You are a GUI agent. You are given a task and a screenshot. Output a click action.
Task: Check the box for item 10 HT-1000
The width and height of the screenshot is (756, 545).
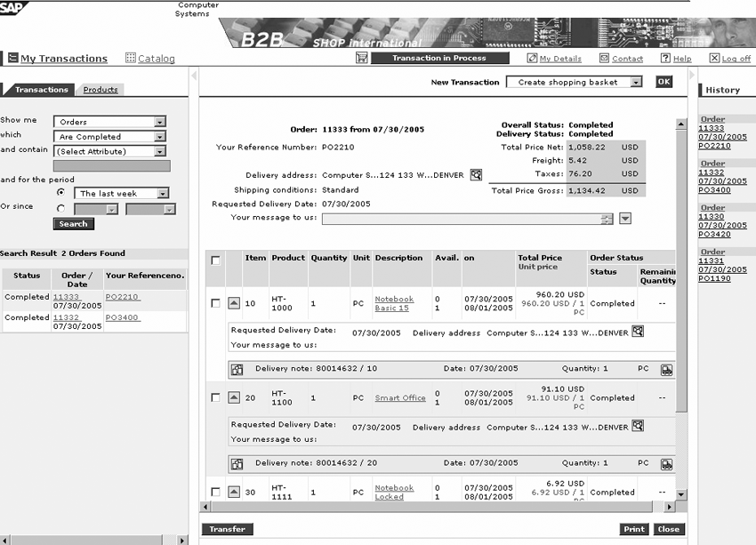click(x=215, y=303)
